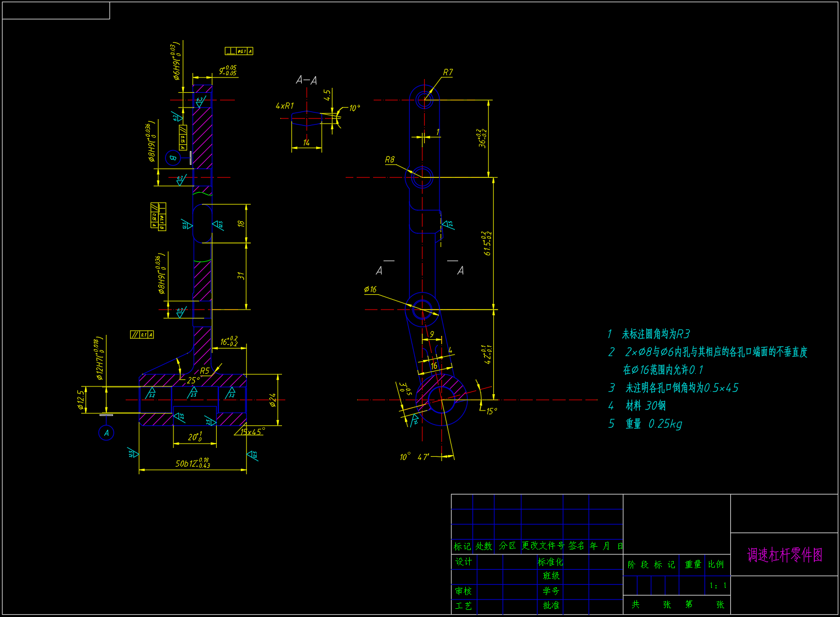The height and width of the screenshot is (617, 840).
Task: Select the 4xR1 annotation
Action: 285,105
